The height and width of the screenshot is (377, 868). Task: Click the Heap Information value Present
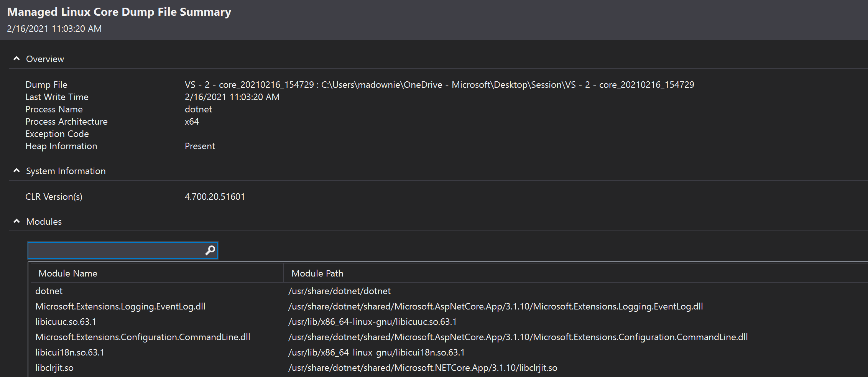click(200, 146)
